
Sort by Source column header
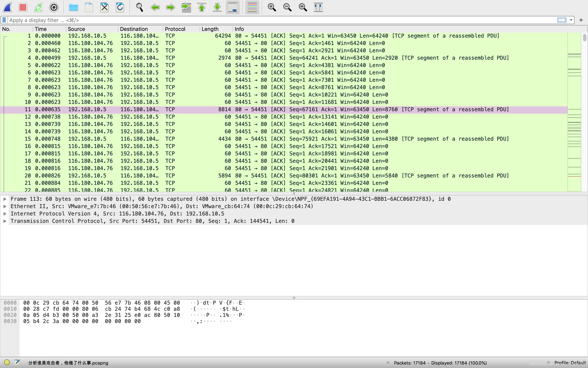92,29
